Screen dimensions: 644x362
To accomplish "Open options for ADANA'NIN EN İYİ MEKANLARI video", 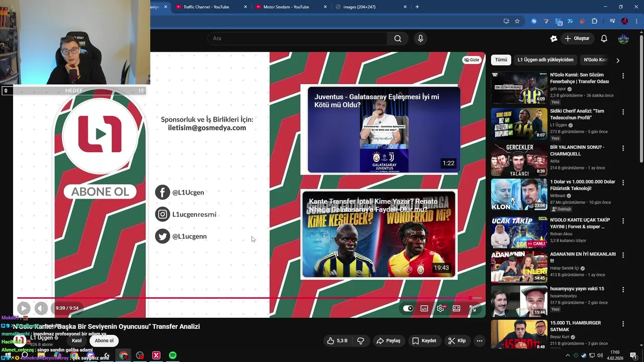I will [x=623, y=255].
